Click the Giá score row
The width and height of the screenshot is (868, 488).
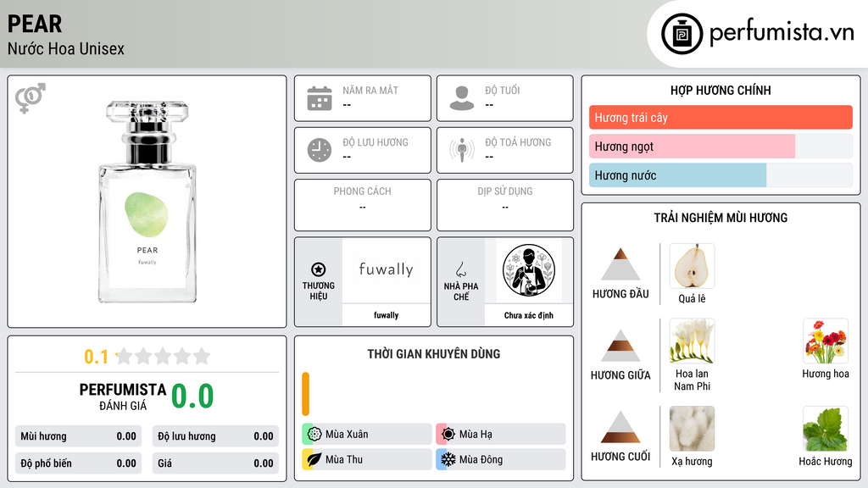(x=215, y=463)
